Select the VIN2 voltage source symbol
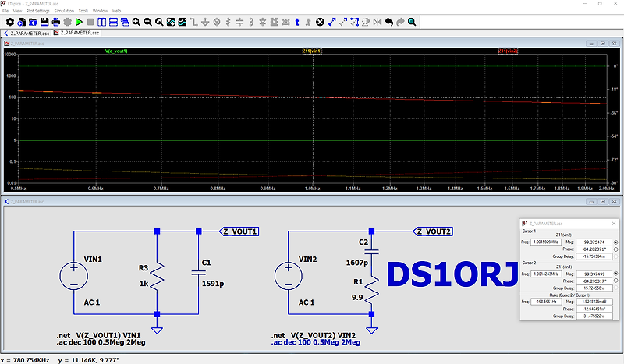Image resolution: width=624 pixels, height=364 pixels. point(289,276)
